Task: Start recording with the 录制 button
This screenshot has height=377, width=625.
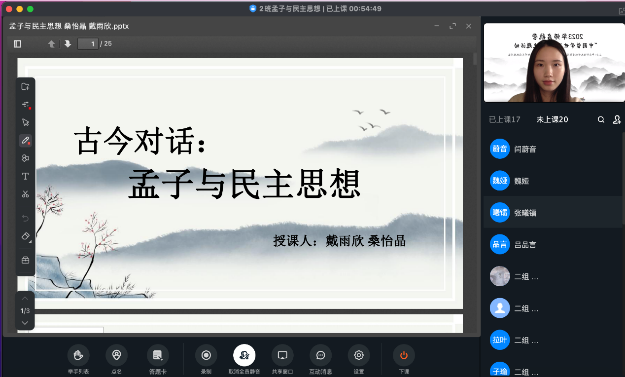Action: 206,355
